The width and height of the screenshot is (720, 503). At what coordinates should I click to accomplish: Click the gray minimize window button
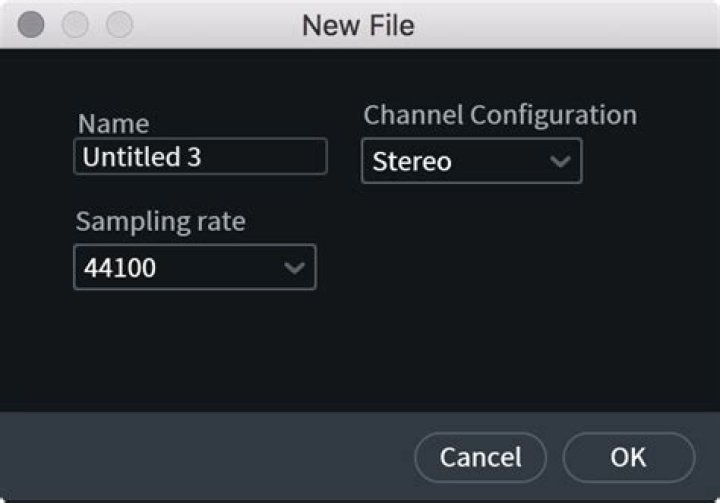coord(75,25)
